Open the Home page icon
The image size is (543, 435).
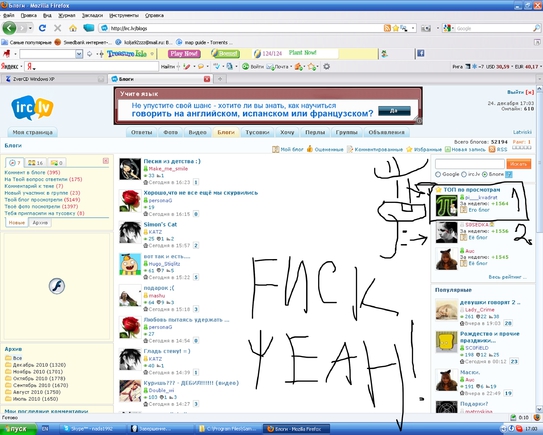pyautogui.click(x=73, y=28)
